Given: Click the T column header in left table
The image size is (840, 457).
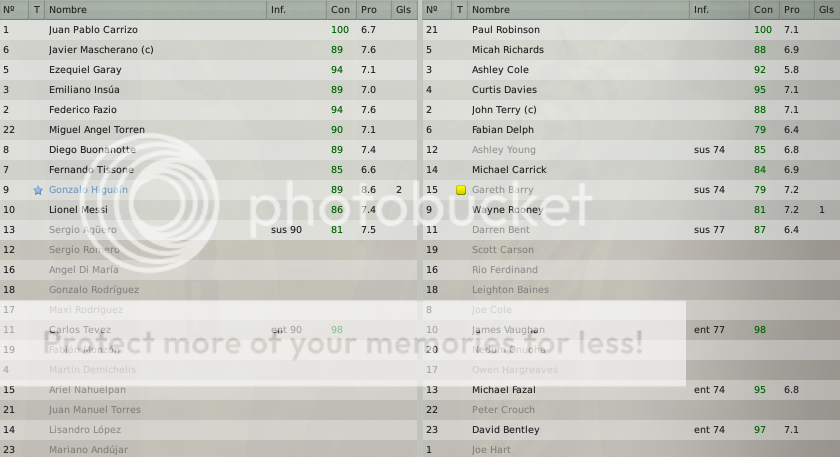Looking at the screenshot, I should click(x=37, y=10).
